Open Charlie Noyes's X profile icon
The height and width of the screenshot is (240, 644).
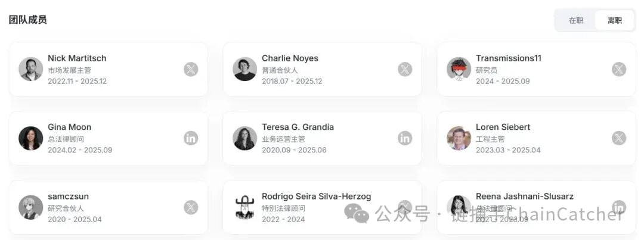pos(405,69)
